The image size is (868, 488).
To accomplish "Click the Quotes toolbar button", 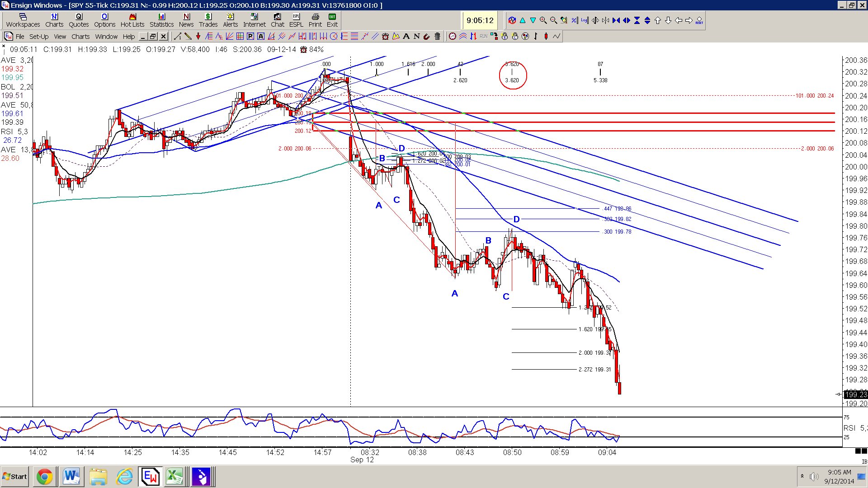I will [x=79, y=20].
